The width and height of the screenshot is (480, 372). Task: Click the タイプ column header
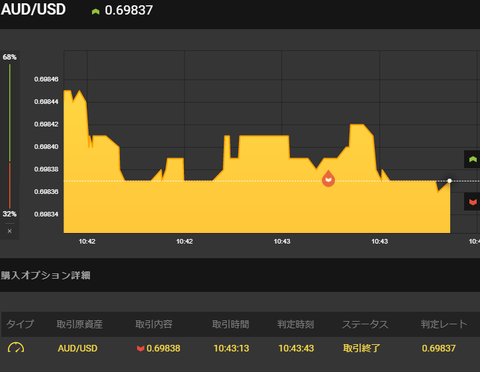click(x=20, y=324)
